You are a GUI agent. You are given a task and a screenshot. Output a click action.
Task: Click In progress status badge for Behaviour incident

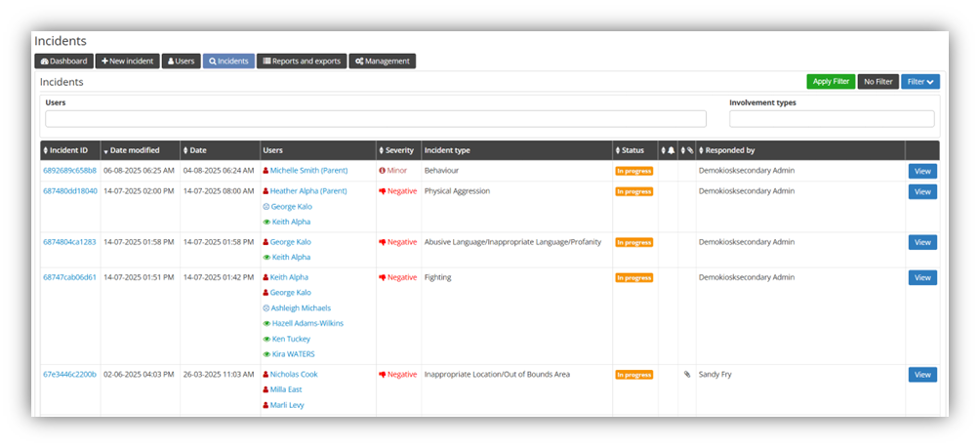click(x=633, y=171)
